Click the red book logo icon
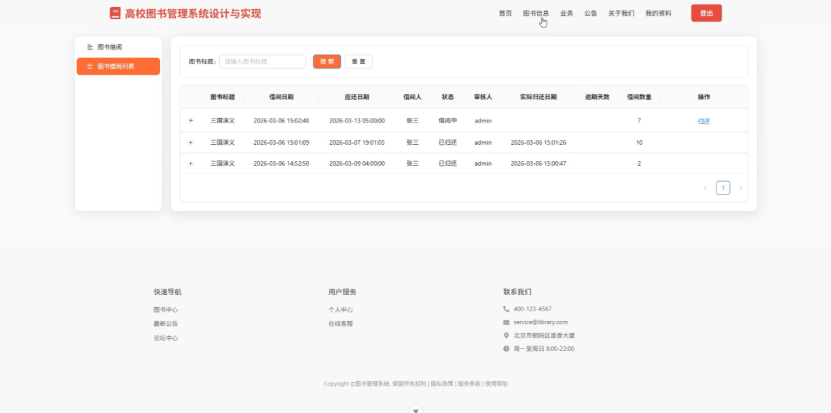 point(115,13)
